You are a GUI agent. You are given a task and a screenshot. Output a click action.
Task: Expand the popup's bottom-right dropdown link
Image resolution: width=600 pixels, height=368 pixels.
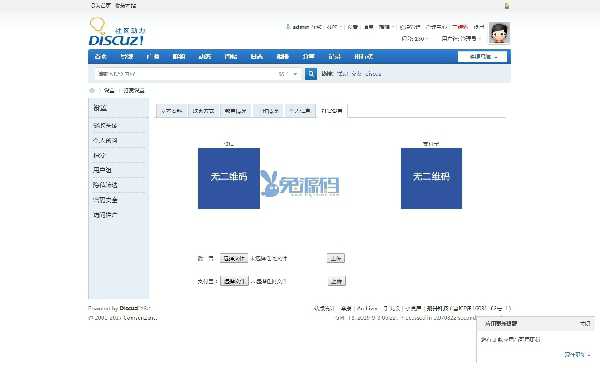pyautogui.click(x=577, y=355)
